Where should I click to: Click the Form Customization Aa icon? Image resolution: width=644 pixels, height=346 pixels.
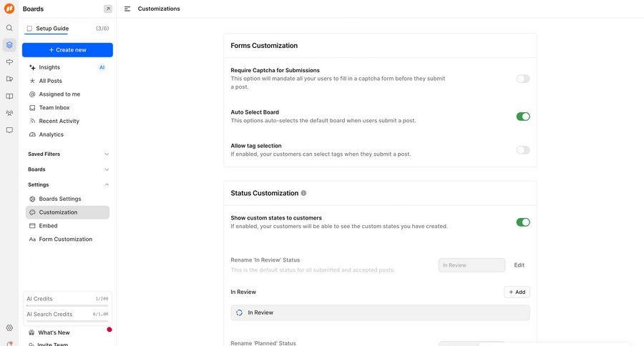[x=32, y=239]
